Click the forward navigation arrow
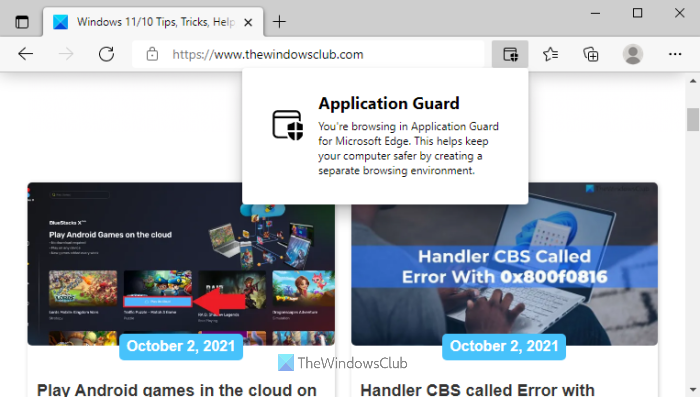Screen dimensions: 700x400 [66, 54]
